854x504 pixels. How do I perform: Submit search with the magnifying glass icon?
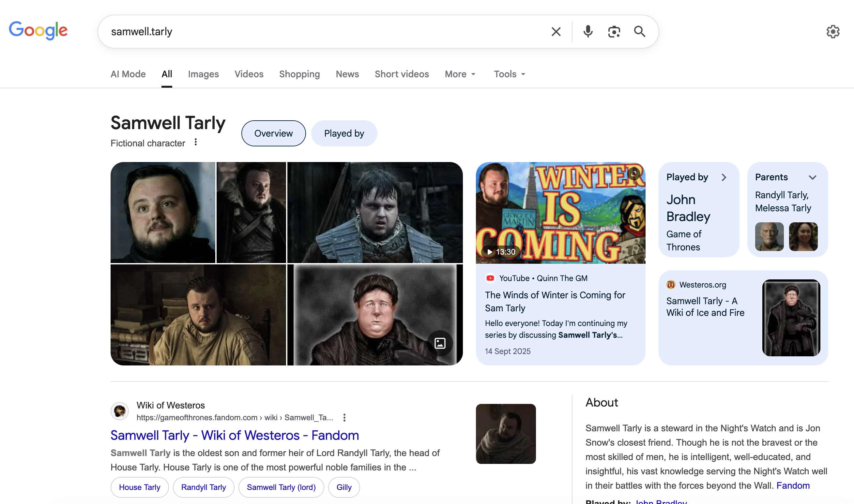640,32
